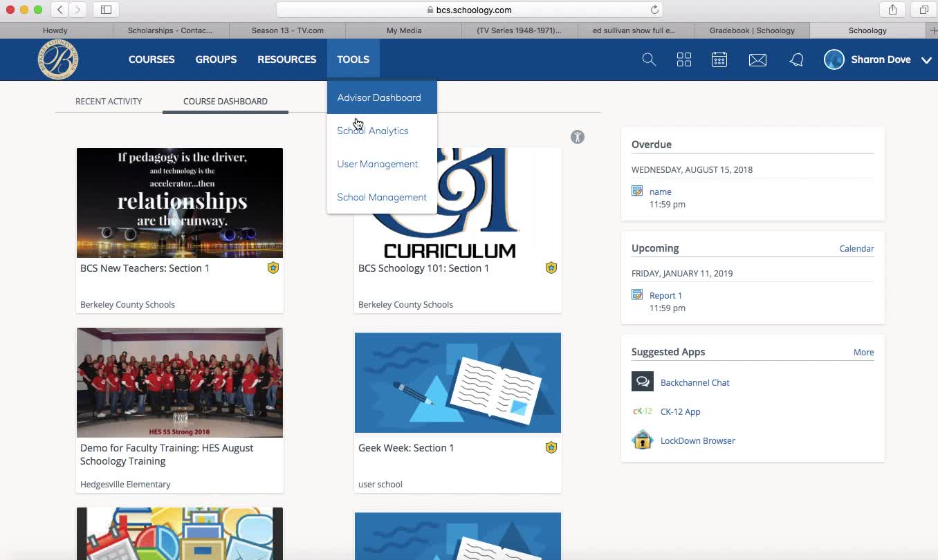Toggle the Safari sidebar button
938x560 pixels.
106,10
